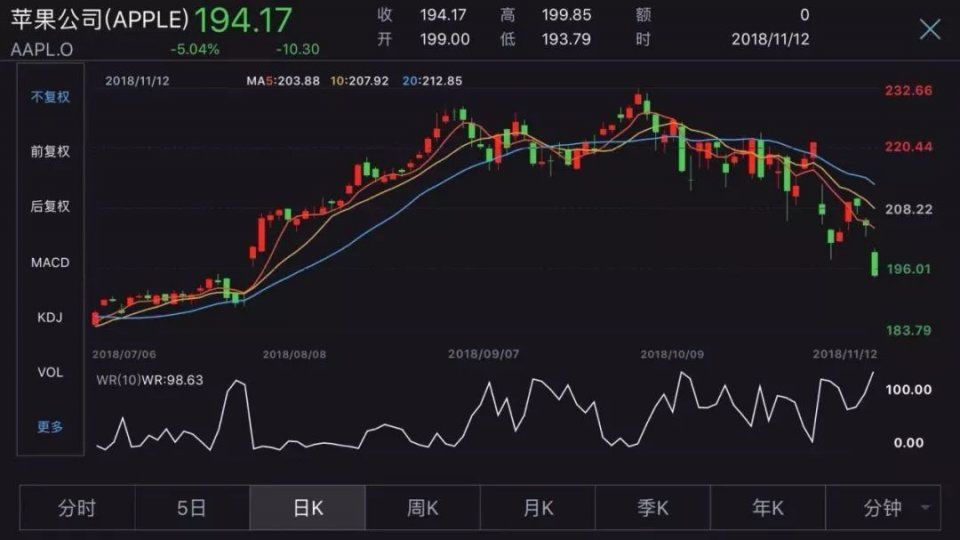Click the current price 194.17
Screen dimensions: 960x540
(x=243, y=20)
